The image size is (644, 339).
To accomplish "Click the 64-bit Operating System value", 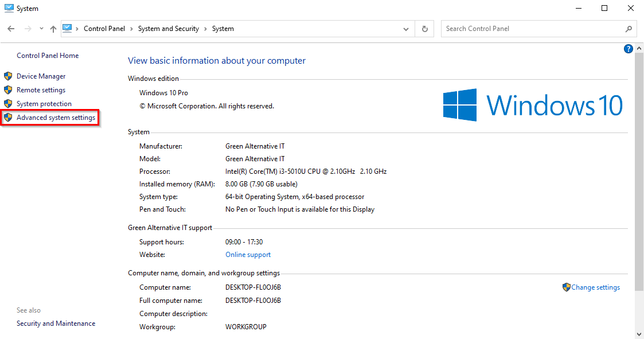I will pos(295,197).
